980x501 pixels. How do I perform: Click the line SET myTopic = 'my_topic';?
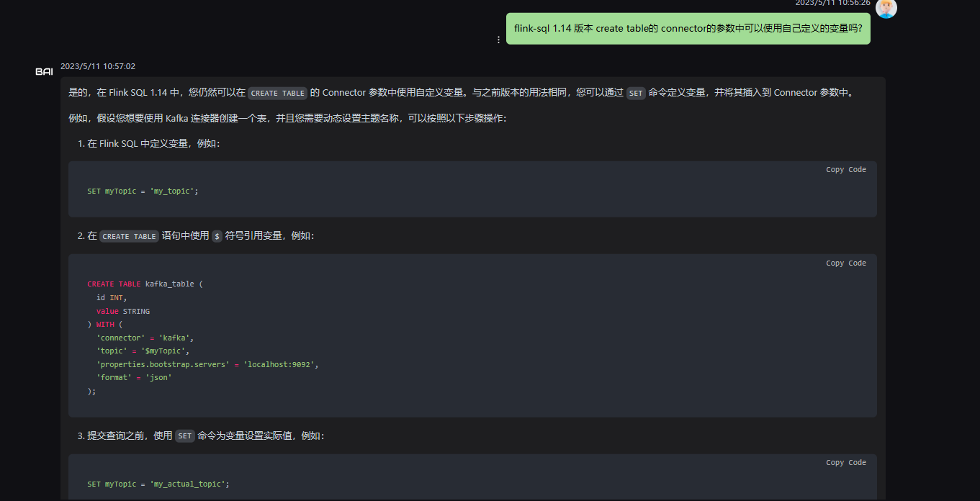click(x=143, y=191)
